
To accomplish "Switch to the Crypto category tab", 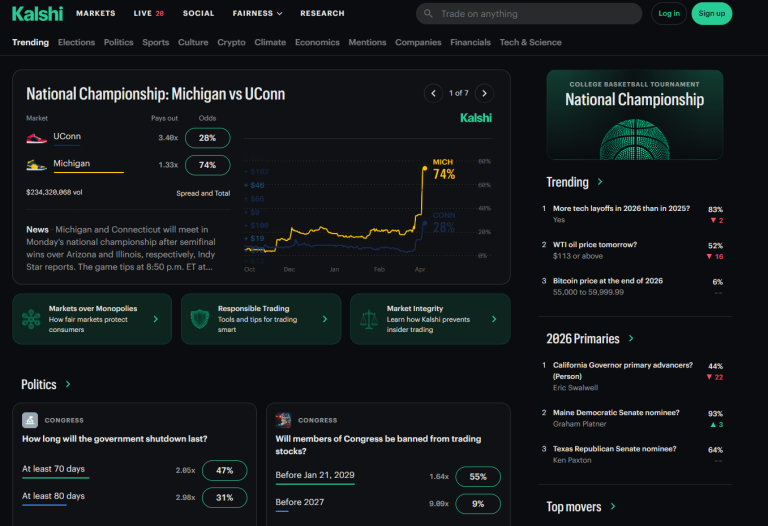I will (x=231, y=43).
